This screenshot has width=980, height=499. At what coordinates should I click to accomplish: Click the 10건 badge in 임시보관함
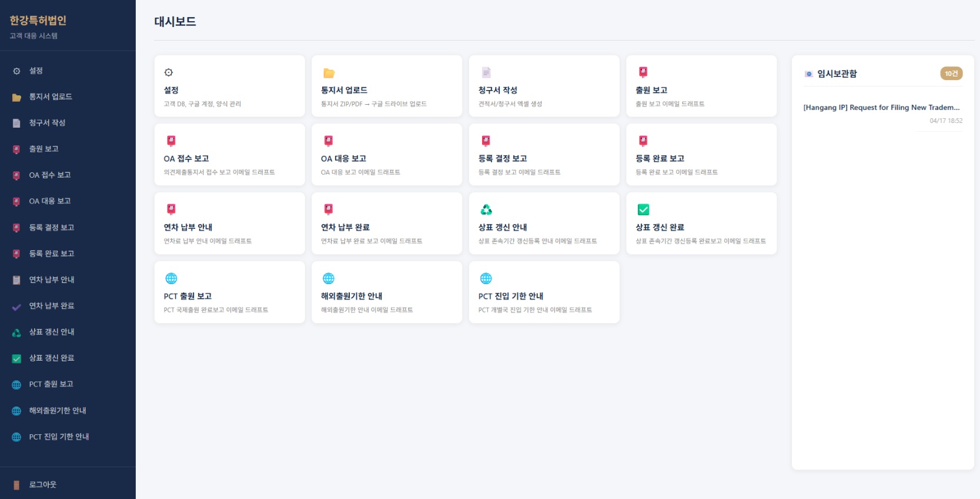(x=951, y=74)
